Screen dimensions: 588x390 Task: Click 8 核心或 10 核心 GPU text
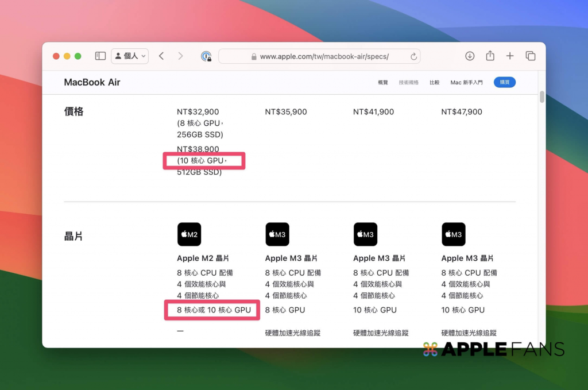click(214, 310)
